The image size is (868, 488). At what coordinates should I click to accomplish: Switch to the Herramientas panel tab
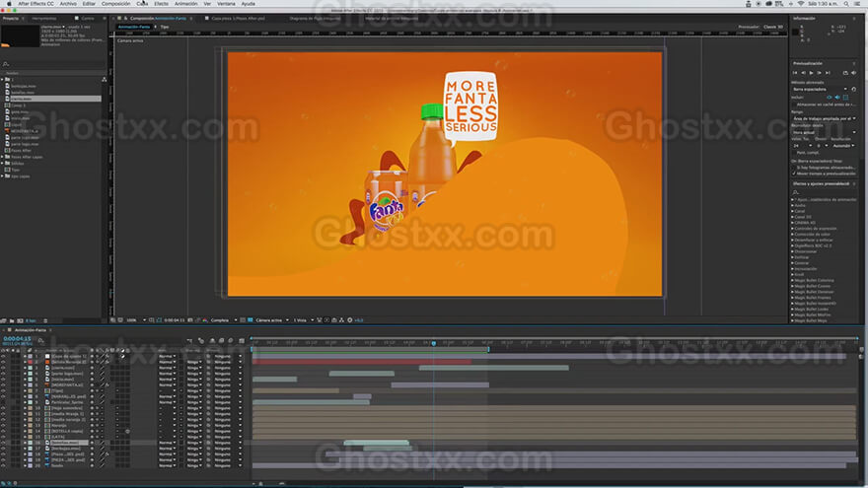(43, 19)
